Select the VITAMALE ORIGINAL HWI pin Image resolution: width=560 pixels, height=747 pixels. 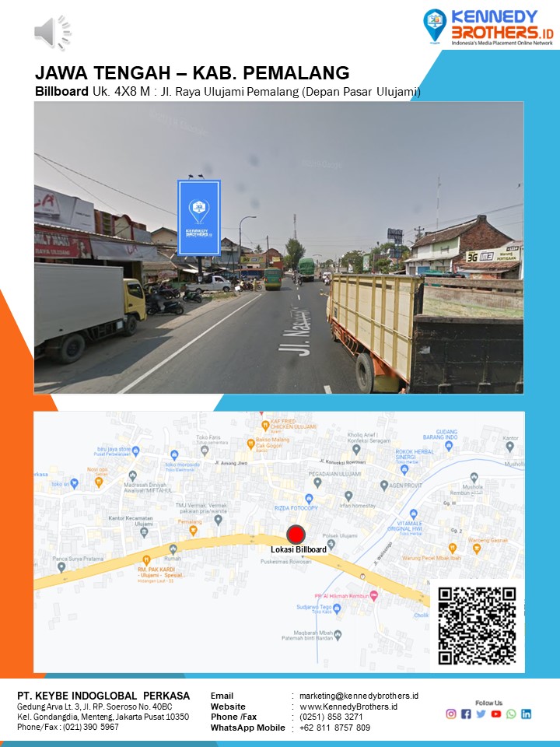413,514
